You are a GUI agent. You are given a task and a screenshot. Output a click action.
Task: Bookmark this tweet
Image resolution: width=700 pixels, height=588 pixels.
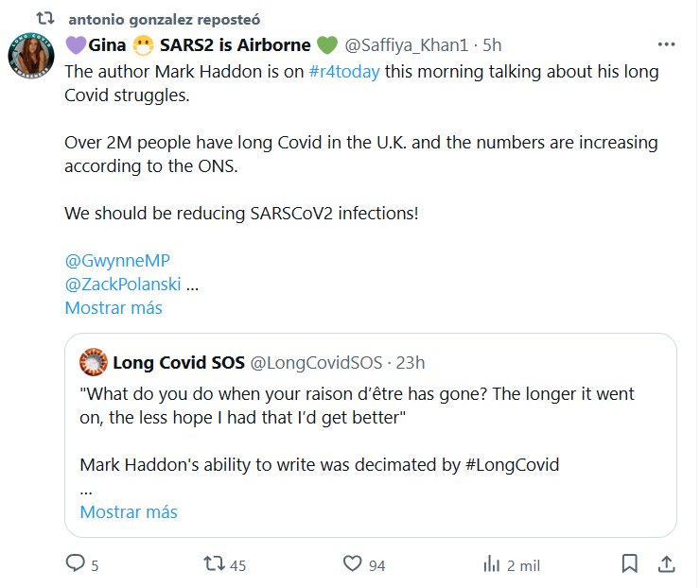click(629, 563)
